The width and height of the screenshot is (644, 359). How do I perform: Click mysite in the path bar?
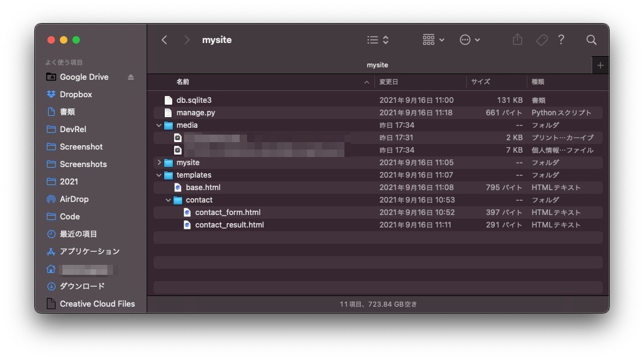[377, 65]
